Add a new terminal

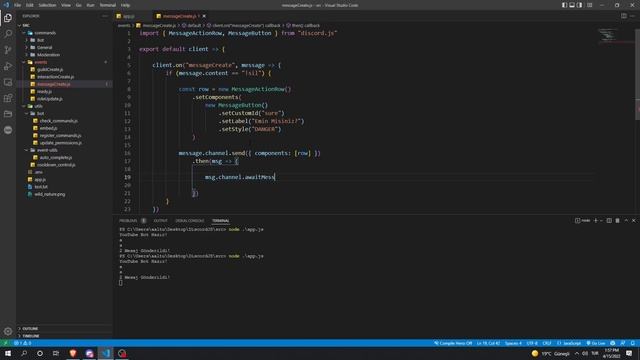point(596,220)
